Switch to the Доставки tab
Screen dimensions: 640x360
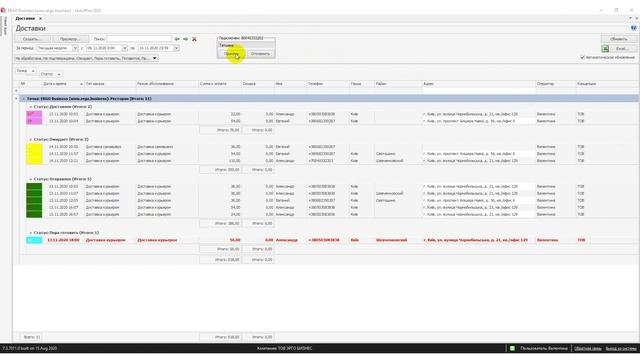click(25, 18)
